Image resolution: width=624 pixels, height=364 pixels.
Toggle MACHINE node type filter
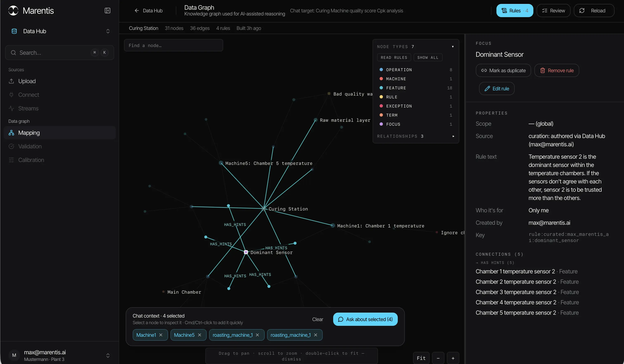pyautogui.click(x=416, y=79)
